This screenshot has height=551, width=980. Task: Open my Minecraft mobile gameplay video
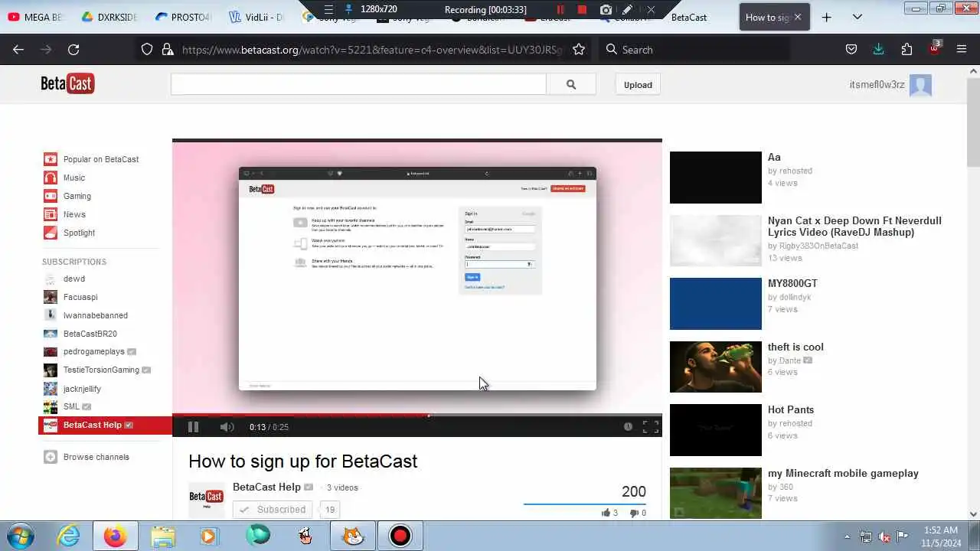click(843, 473)
